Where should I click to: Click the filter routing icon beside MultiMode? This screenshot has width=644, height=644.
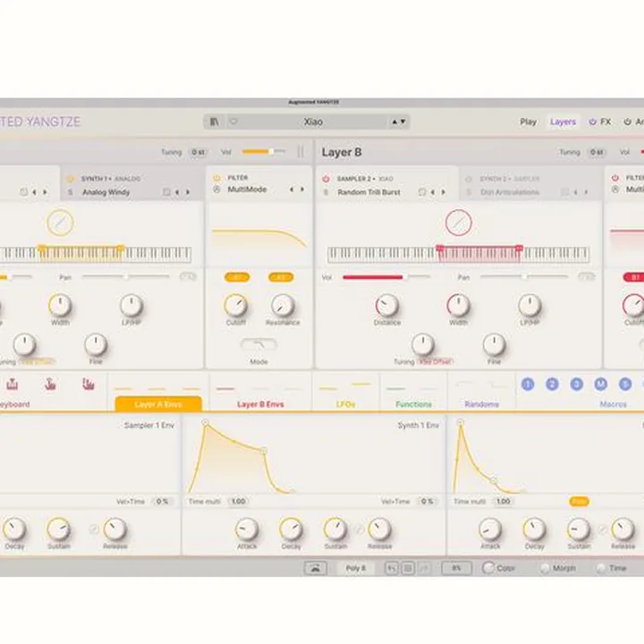[216, 190]
